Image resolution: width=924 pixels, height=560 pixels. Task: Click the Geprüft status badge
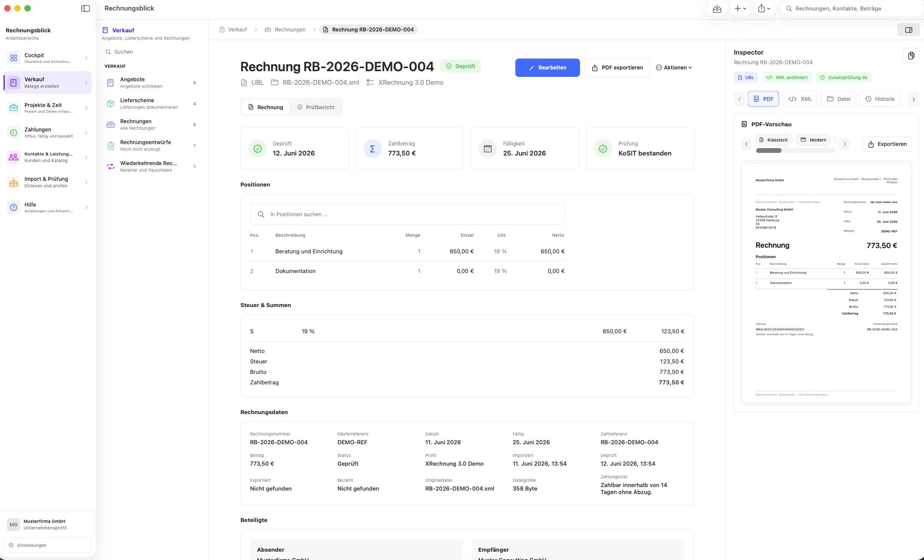point(460,66)
